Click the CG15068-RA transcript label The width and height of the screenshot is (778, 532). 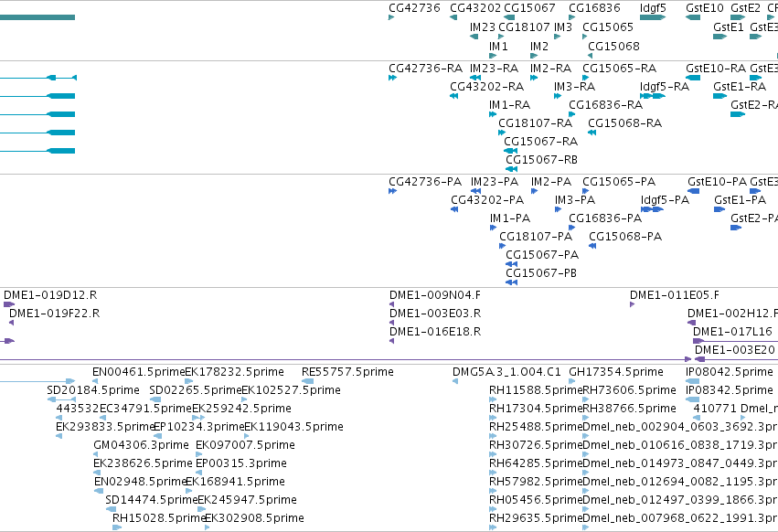(624, 123)
